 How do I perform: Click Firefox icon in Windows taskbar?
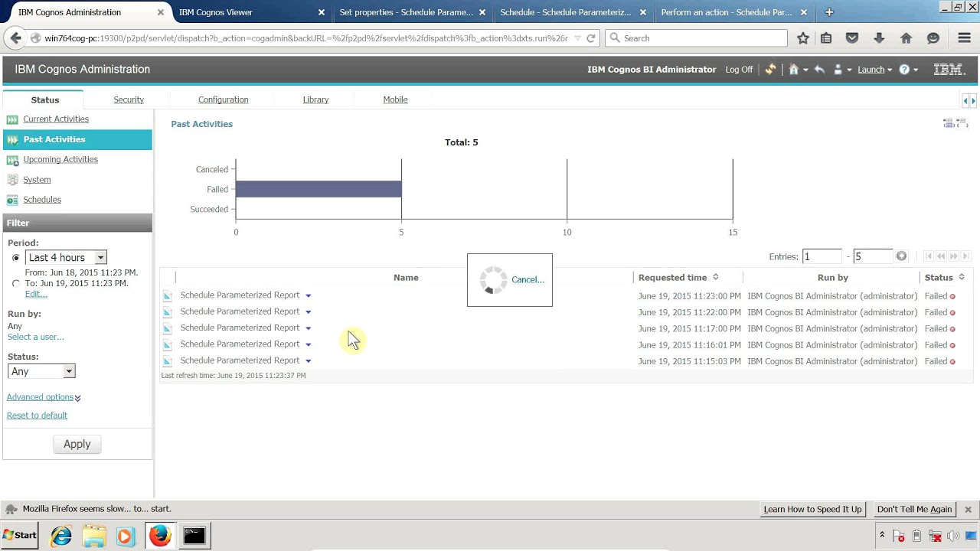tap(160, 535)
